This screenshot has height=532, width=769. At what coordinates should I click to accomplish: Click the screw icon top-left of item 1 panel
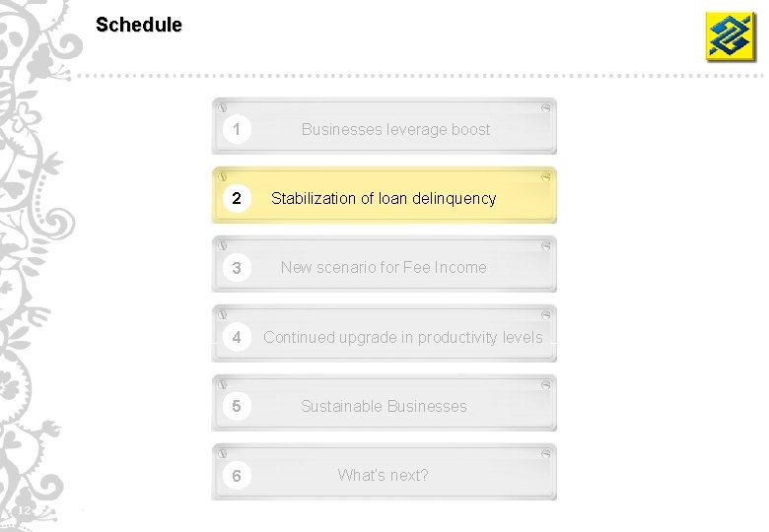(222, 106)
